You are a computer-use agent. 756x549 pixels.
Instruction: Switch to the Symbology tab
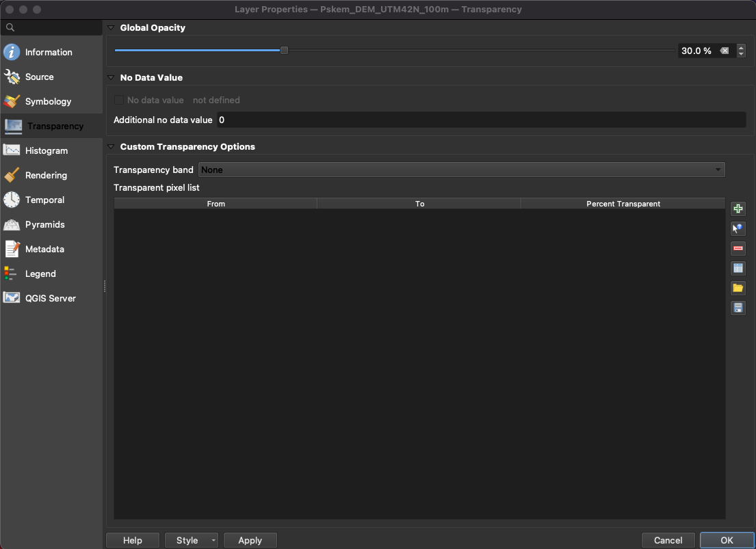(48, 101)
